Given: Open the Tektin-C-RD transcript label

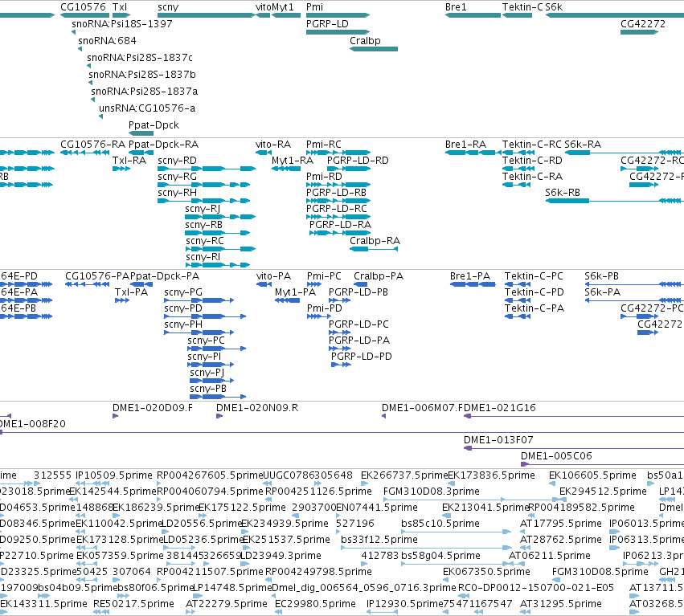Looking at the screenshot, I should [532, 161].
